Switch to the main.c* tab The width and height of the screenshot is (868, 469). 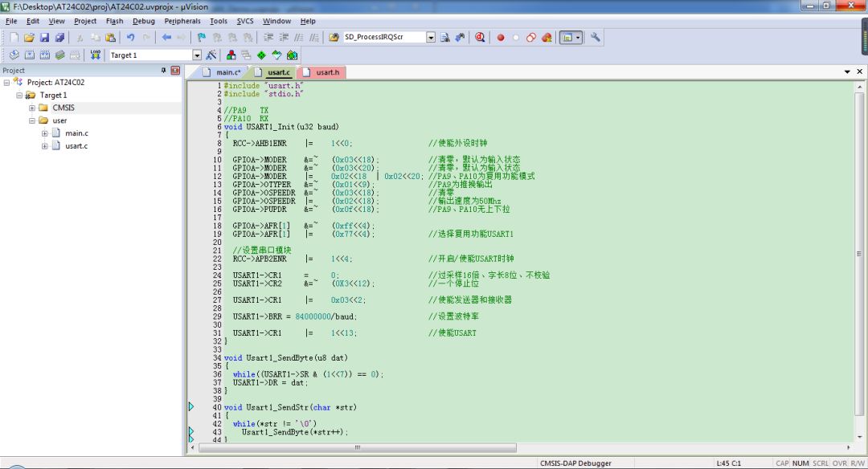(227, 72)
